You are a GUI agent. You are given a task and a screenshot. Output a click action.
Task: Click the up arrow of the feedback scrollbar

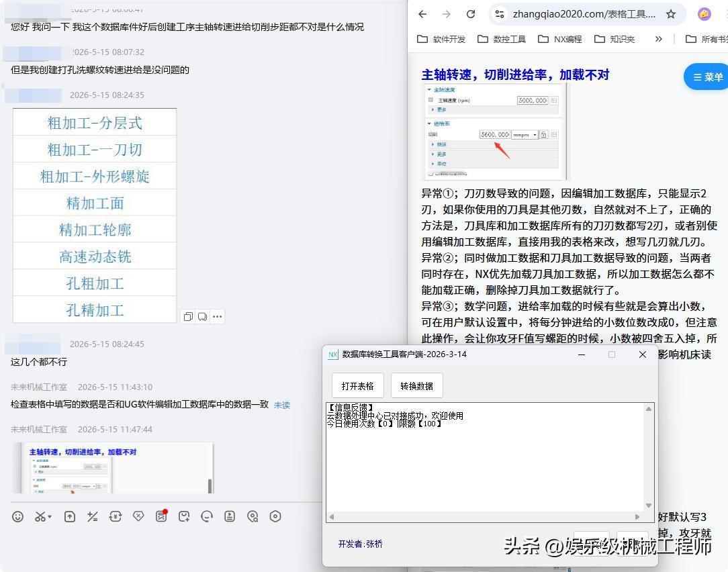(649, 409)
